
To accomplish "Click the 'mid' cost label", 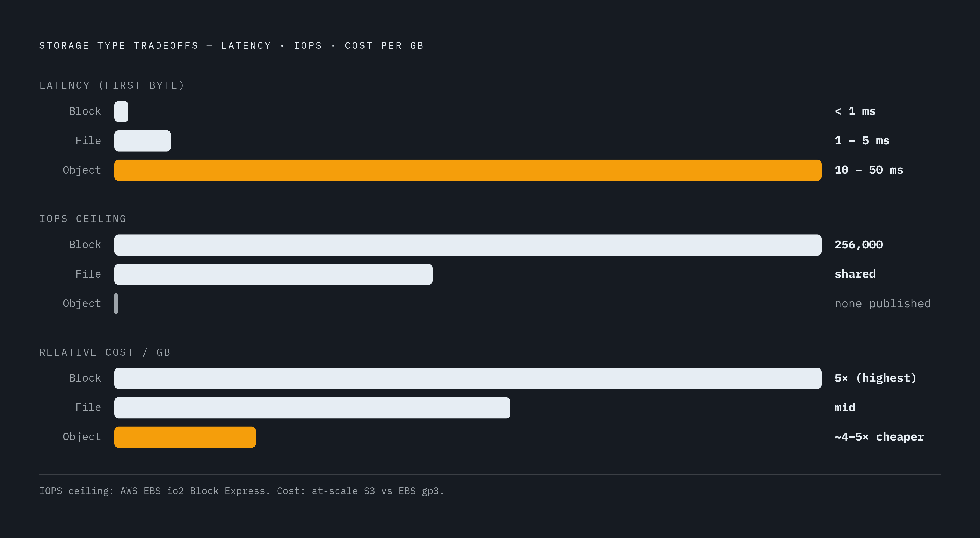I will [844, 408].
